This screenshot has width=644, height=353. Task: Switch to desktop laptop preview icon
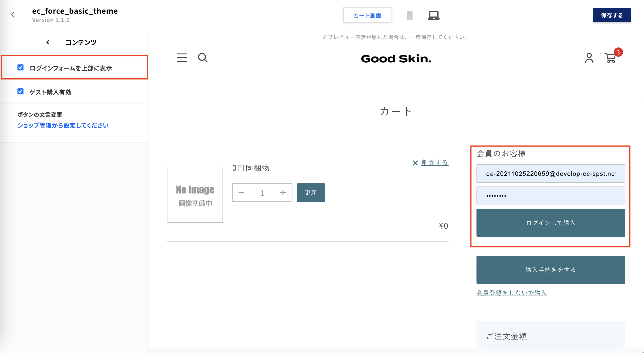433,15
